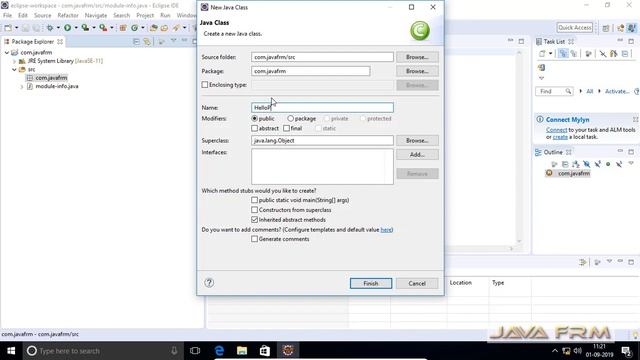Click the Sort icon in Outline toolbar

pos(576,164)
